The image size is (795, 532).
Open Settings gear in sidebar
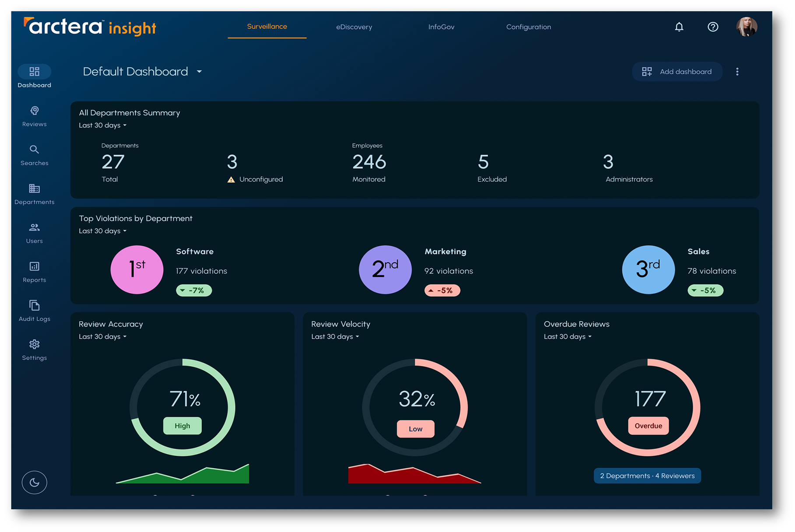pyautogui.click(x=34, y=344)
